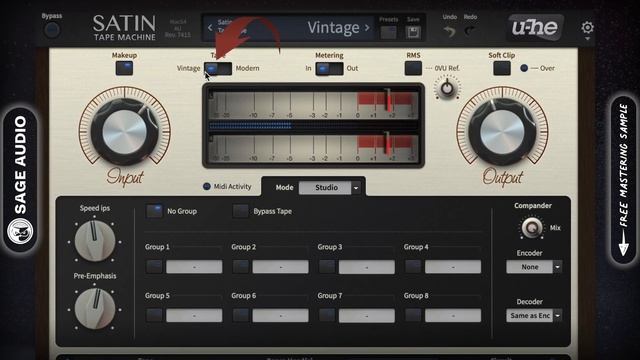Open the Encoder None dropdown
Screen dimensions: 640x360
533,267
